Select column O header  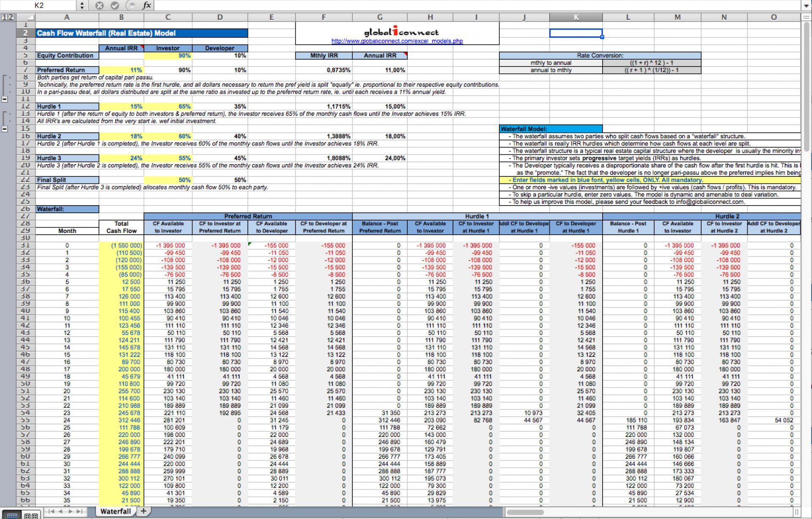(x=774, y=17)
